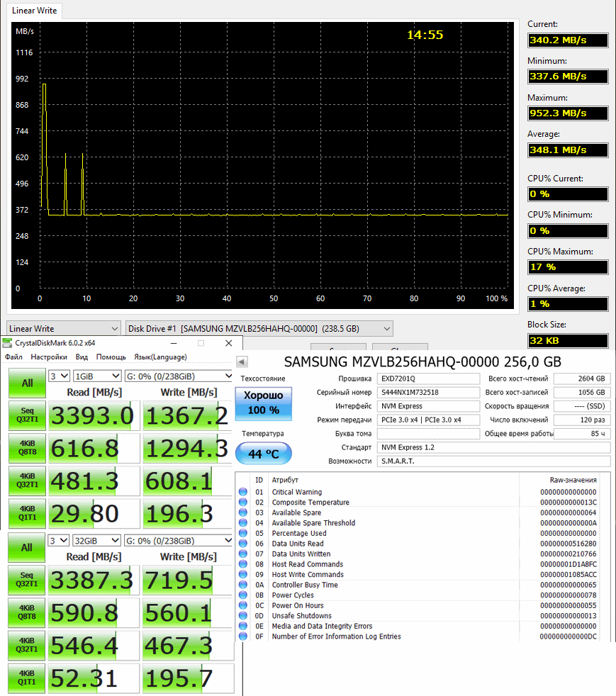Click the status orb for Host Write Commands
The width and height of the screenshot is (616, 696).
pyautogui.click(x=242, y=574)
